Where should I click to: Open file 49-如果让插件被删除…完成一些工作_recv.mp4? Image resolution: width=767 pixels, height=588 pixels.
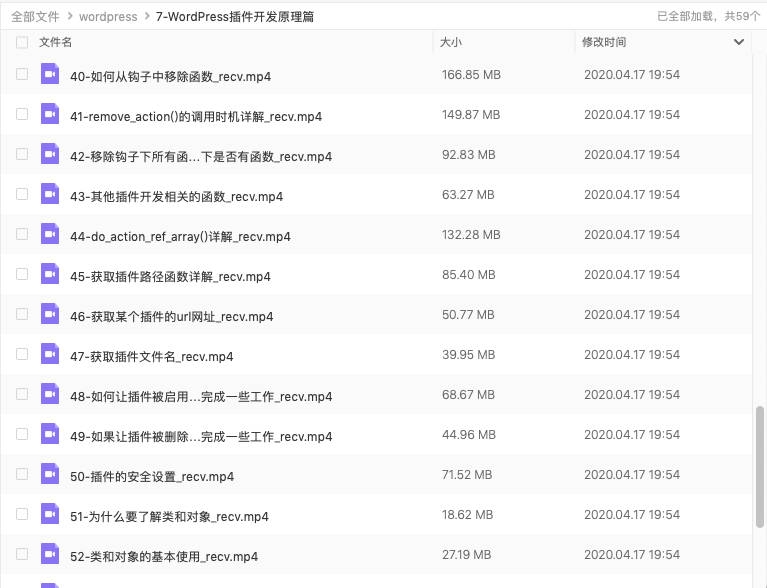201,436
